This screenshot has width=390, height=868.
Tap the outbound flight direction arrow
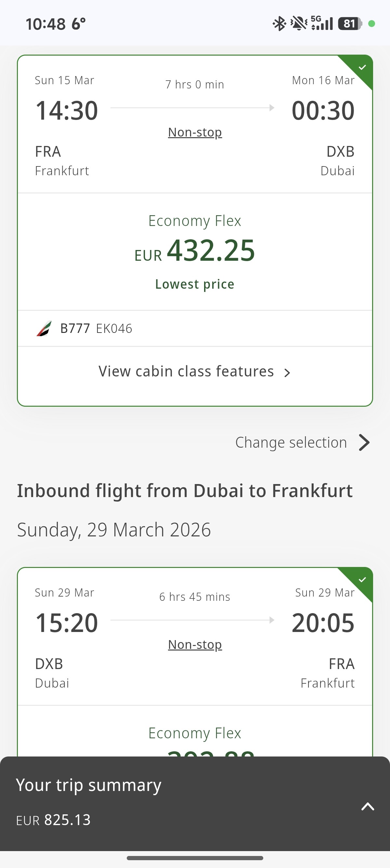[x=271, y=108]
